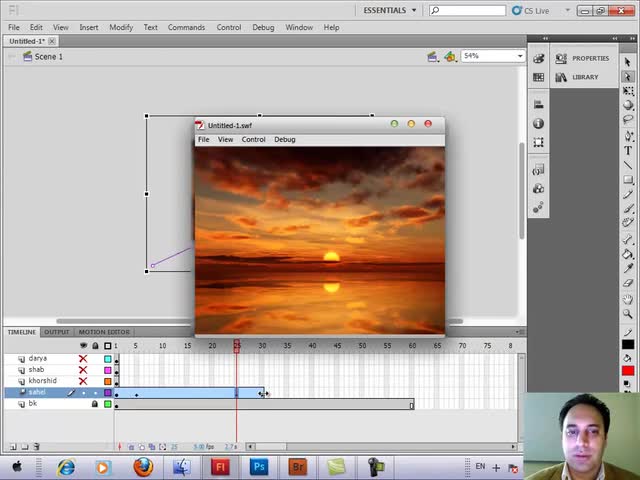640x480 pixels.
Task: Show the hidden khorshid layer
Action: 83,381
